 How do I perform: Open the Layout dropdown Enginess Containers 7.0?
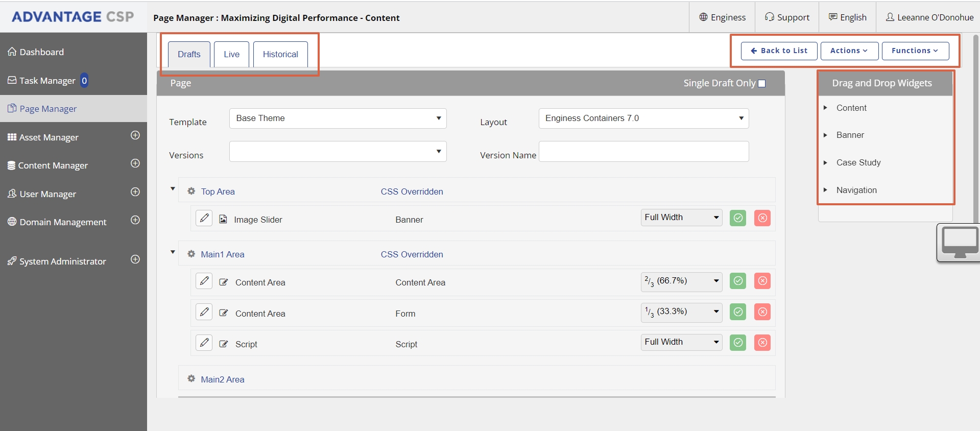click(643, 118)
